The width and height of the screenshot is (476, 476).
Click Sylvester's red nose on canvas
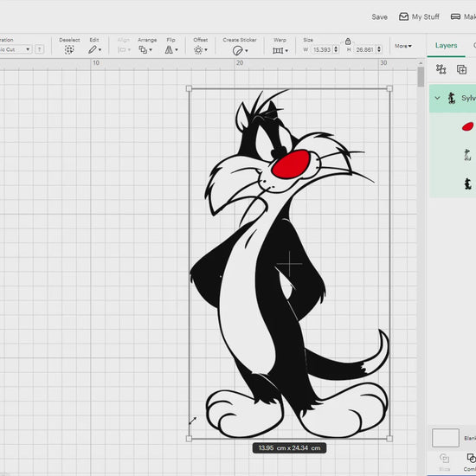[291, 164]
